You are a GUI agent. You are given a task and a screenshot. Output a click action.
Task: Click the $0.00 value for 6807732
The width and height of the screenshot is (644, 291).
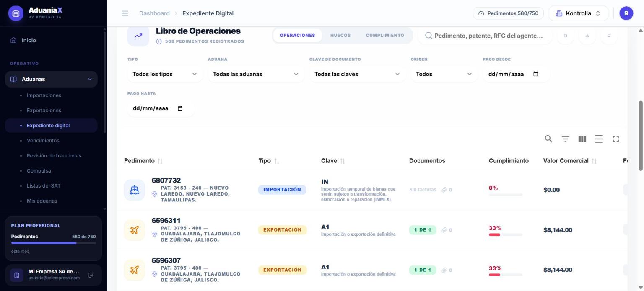pyautogui.click(x=551, y=190)
